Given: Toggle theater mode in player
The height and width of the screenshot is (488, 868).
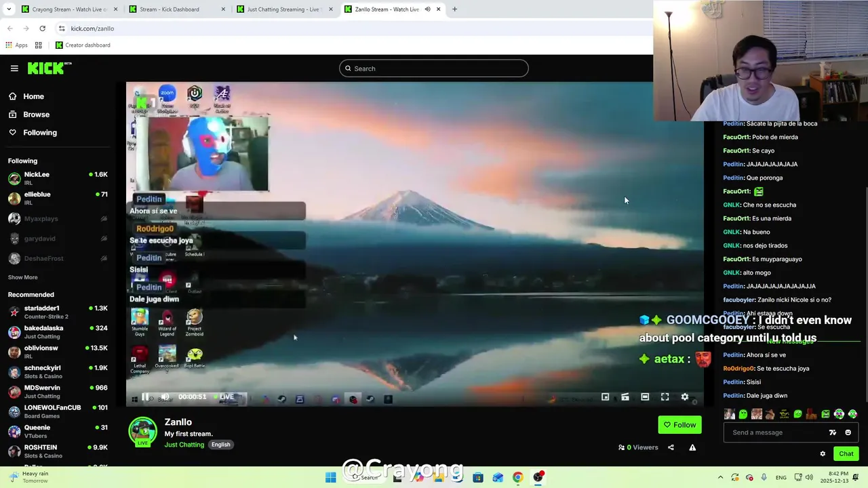Looking at the screenshot, I should (645, 397).
